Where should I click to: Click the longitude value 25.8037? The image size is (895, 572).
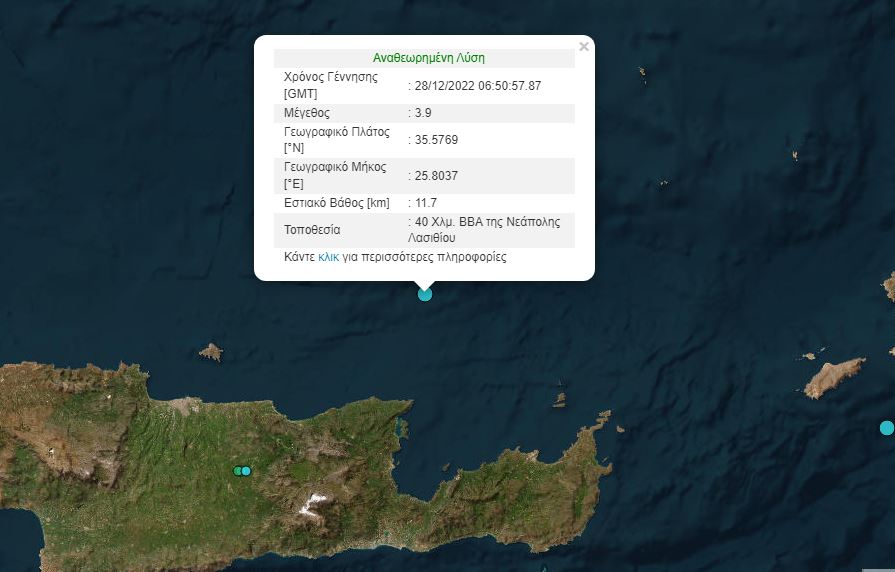(x=436, y=176)
